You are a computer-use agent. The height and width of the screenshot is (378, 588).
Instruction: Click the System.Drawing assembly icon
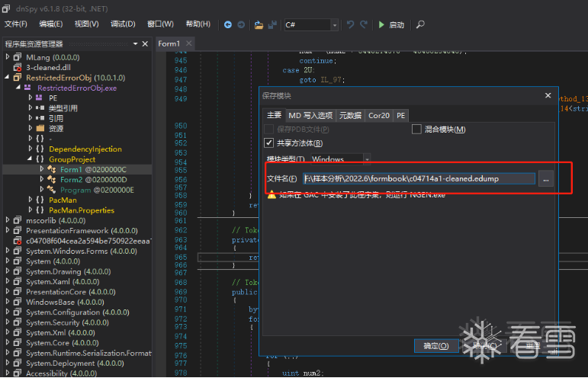pos(18,271)
